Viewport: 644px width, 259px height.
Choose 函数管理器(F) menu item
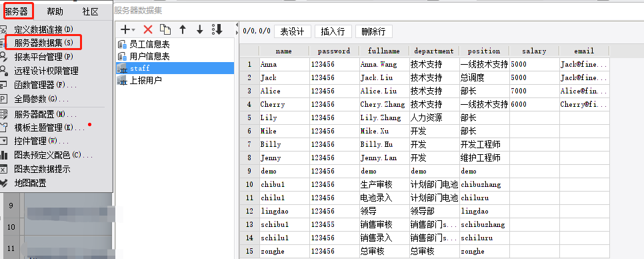tap(45, 85)
